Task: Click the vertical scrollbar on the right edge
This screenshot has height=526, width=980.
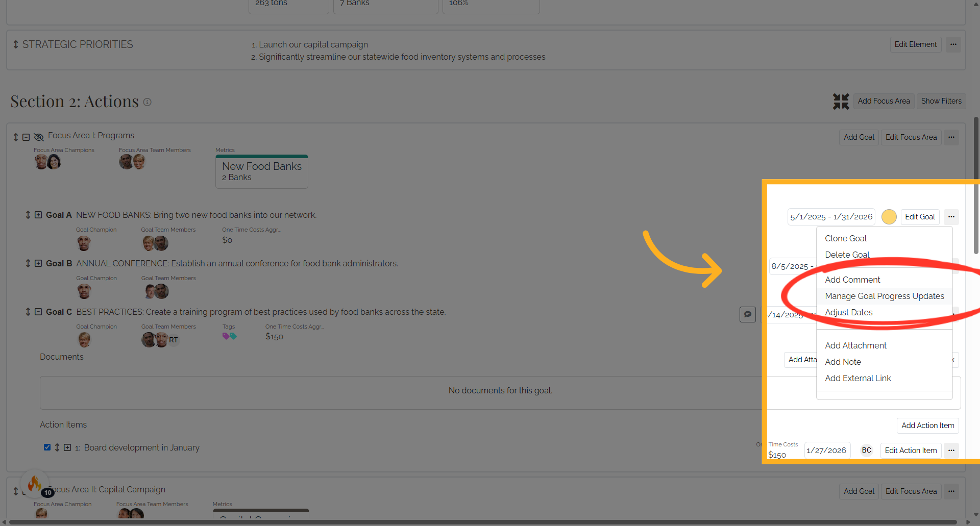Action: tap(976, 186)
